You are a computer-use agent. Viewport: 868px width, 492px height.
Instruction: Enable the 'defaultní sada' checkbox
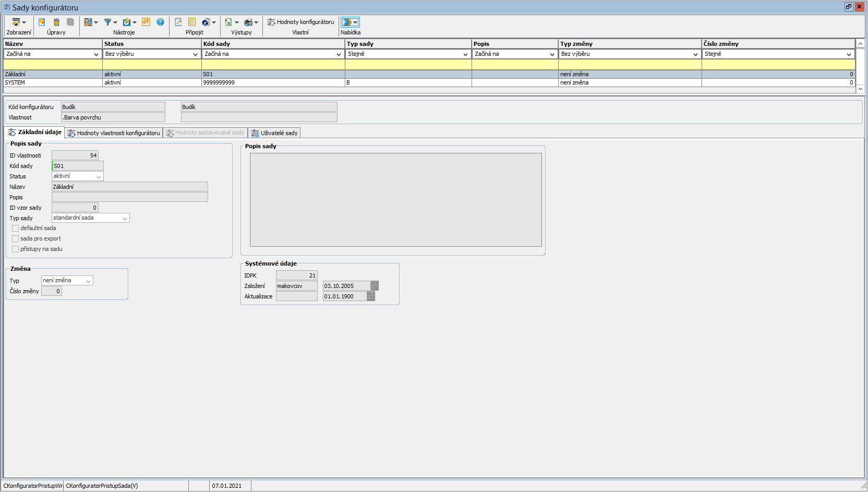(15, 229)
